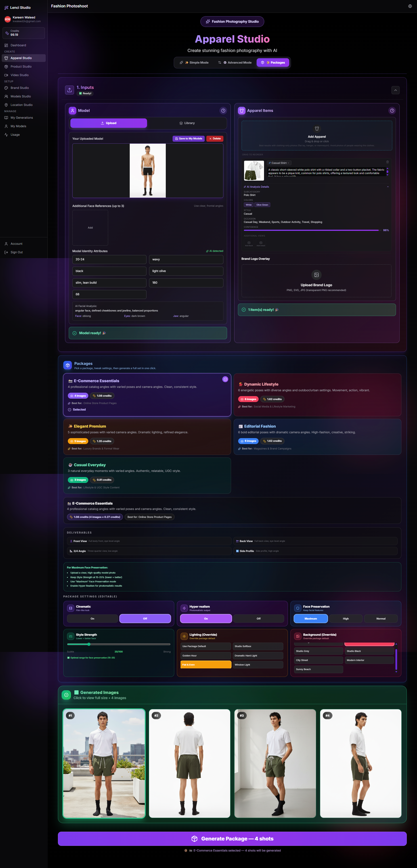Click the Style Strength slider handle

point(89,644)
